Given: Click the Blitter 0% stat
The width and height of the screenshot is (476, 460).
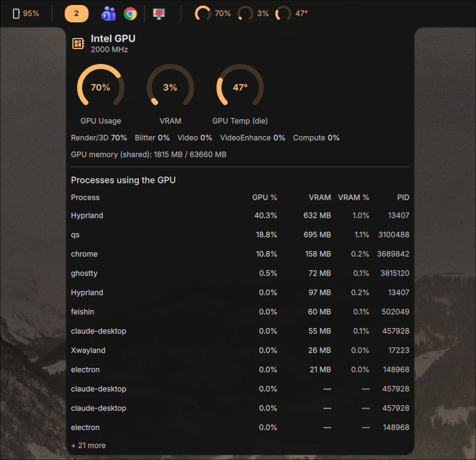Looking at the screenshot, I should tap(152, 138).
